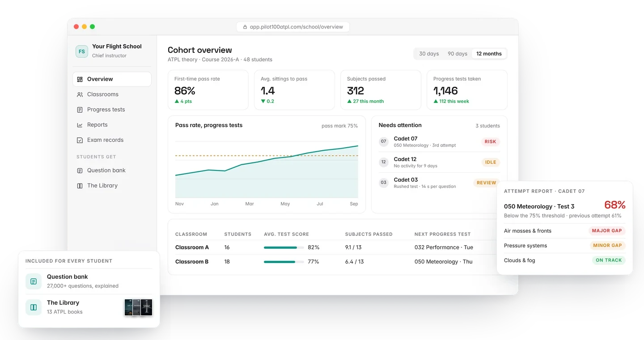Click the Progress tests document icon

80,110
